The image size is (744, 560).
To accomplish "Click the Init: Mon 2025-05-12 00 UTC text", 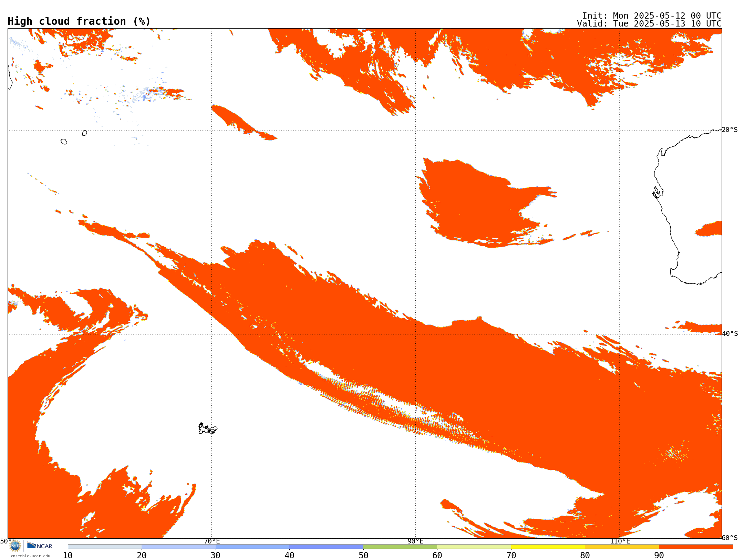I will click(x=652, y=16).
